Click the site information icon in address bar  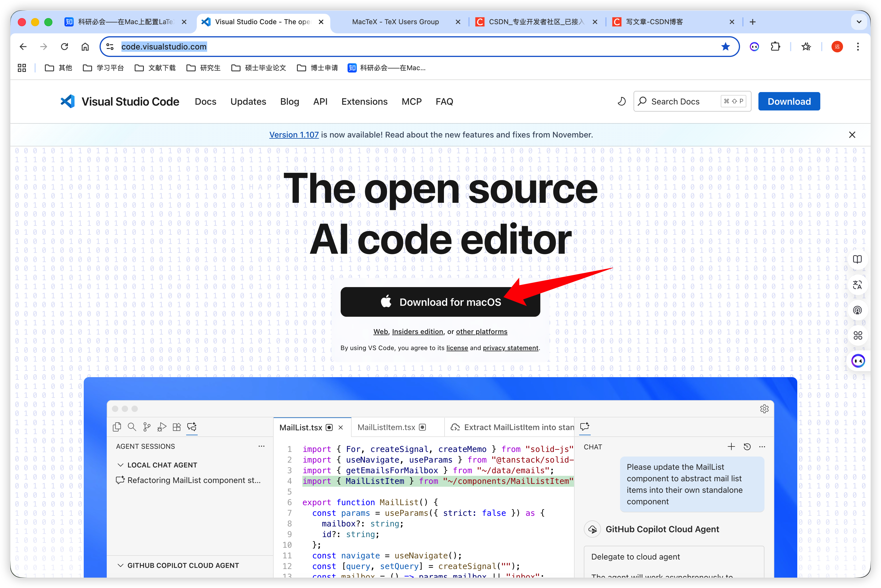point(110,47)
